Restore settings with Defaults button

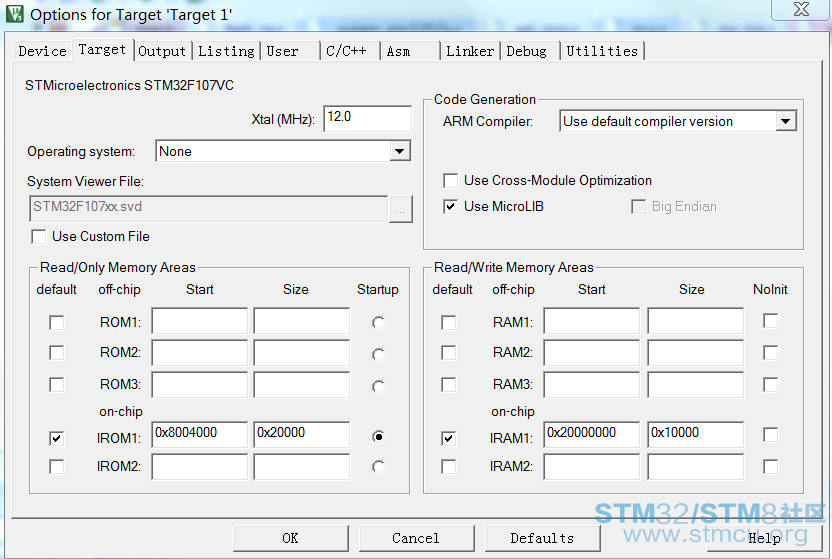[542, 538]
